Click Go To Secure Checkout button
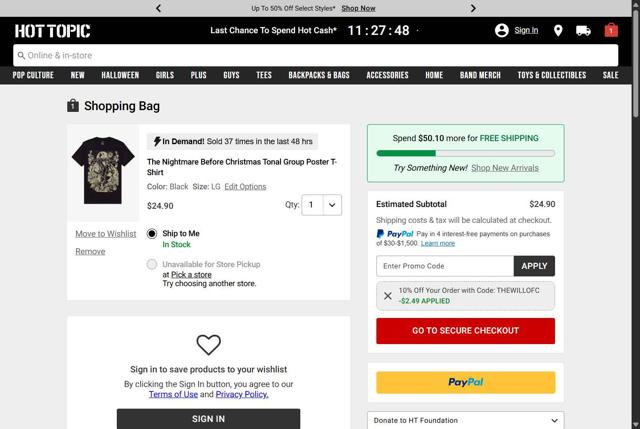The width and height of the screenshot is (640, 429). (465, 331)
